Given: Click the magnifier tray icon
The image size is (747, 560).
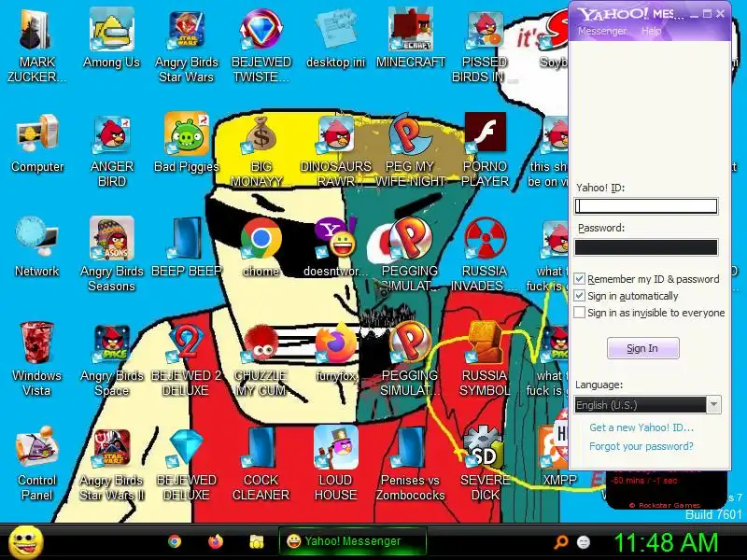Looking at the screenshot, I should (561, 542).
